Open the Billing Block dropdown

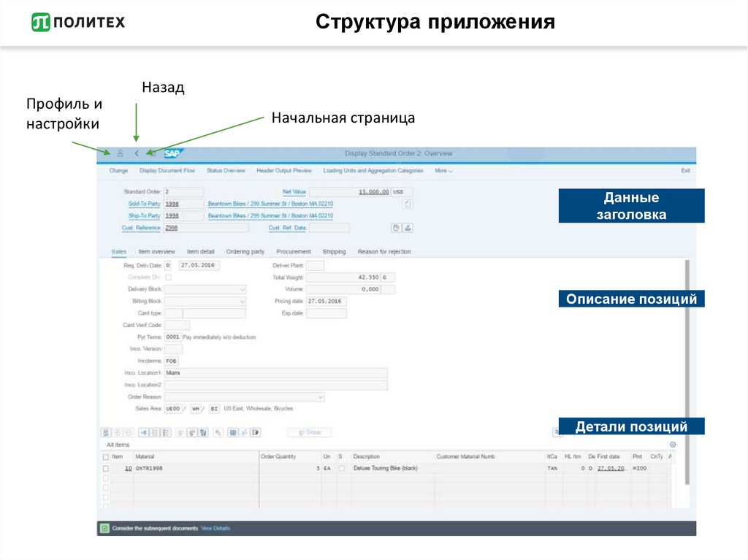tap(242, 302)
